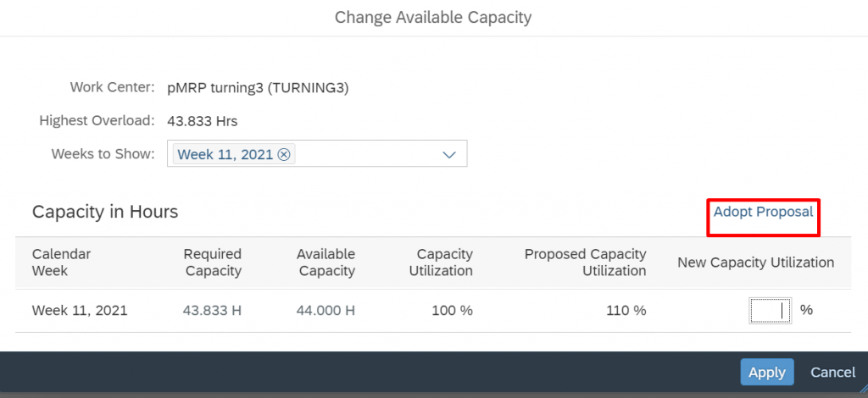Select the 43.833 H required capacity value
This screenshot has width=868, height=398.
pyautogui.click(x=212, y=311)
